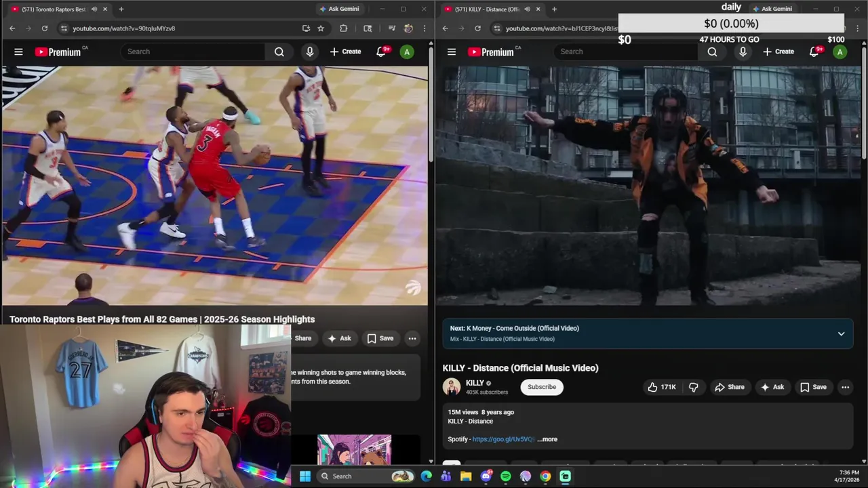Click Ask Gemini in right browser

(772, 9)
